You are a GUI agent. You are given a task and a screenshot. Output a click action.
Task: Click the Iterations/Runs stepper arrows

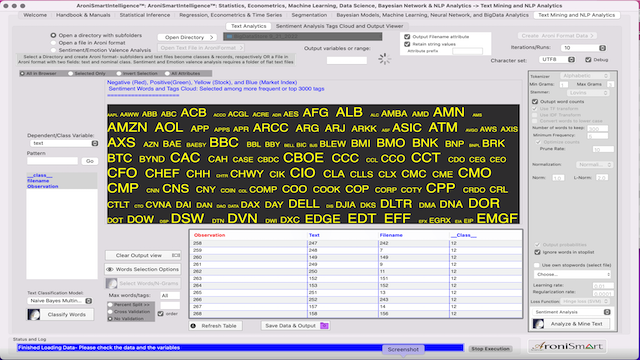coord(602,48)
